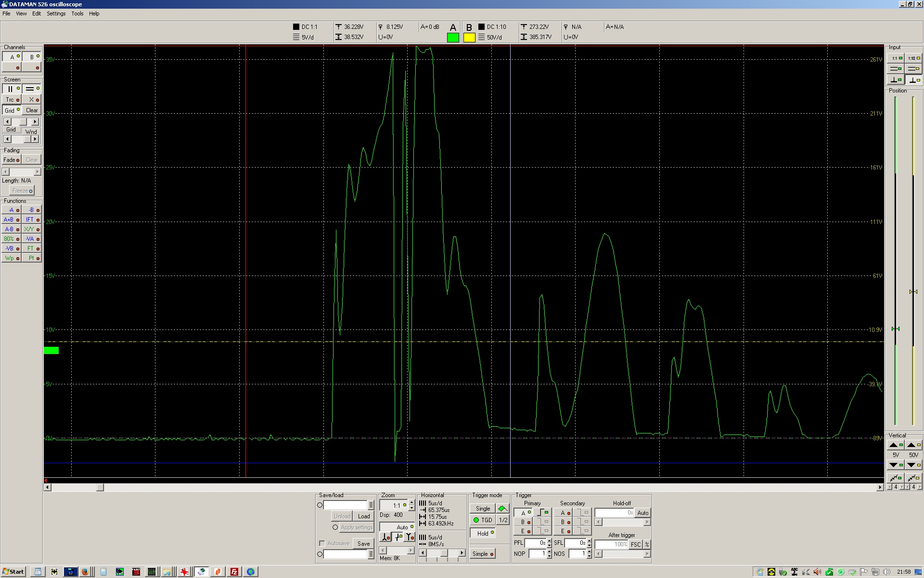This screenshot has height=578, width=924.
Task: Click the green flag trigger mode icon
Action: 502,509
